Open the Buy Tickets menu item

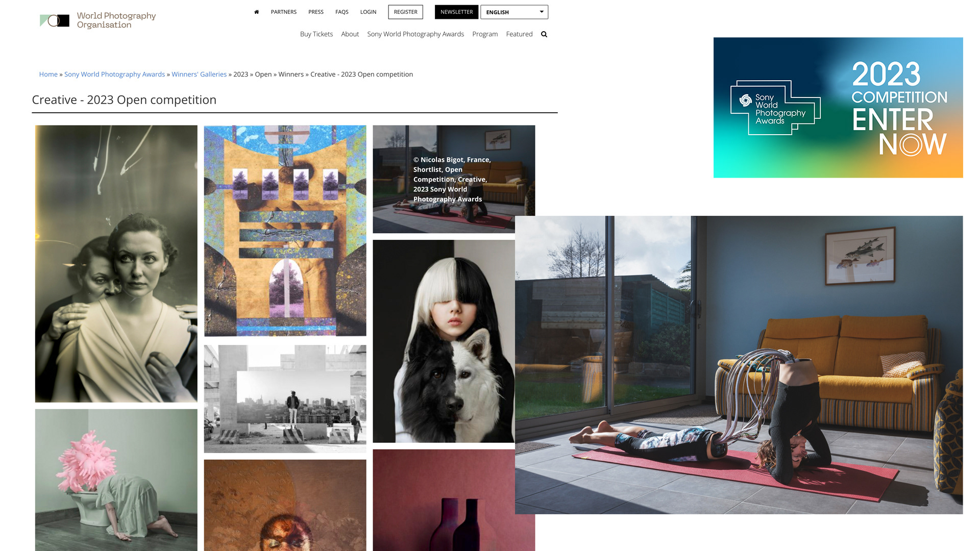point(316,34)
